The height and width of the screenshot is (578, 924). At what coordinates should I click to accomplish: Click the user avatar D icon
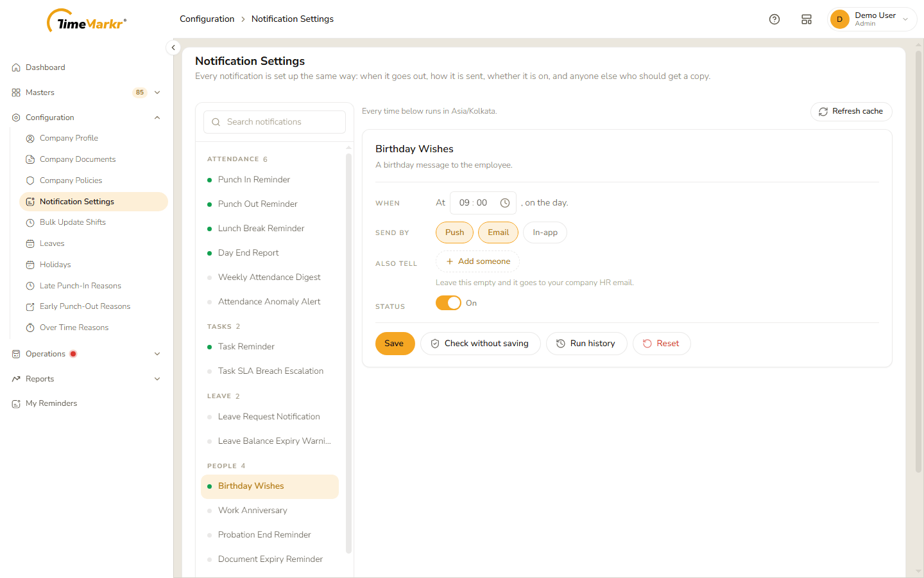839,19
